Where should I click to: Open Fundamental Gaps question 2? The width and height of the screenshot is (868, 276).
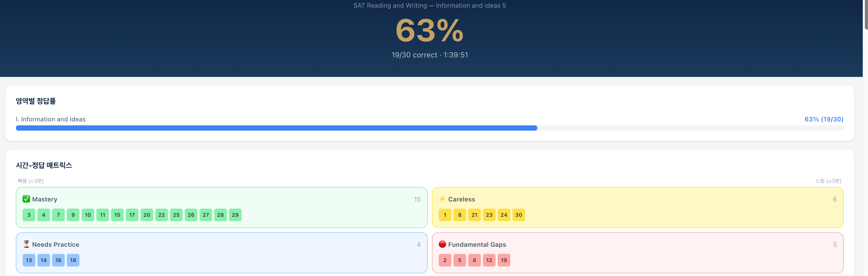pyautogui.click(x=445, y=260)
